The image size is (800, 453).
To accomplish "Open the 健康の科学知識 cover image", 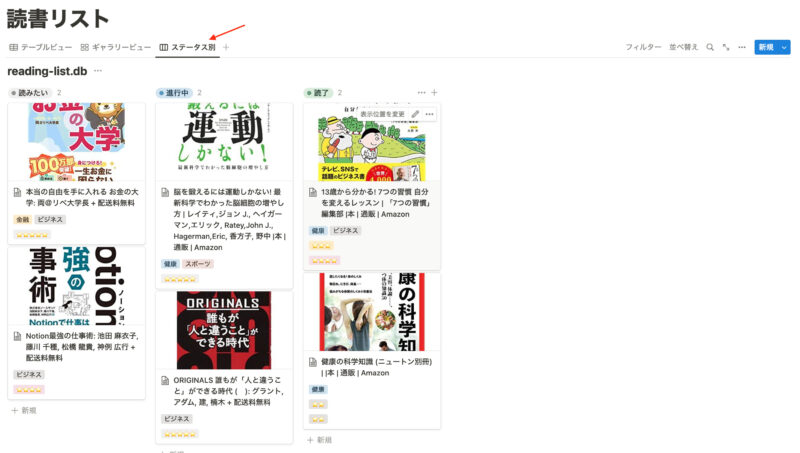I will pos(372,312).
